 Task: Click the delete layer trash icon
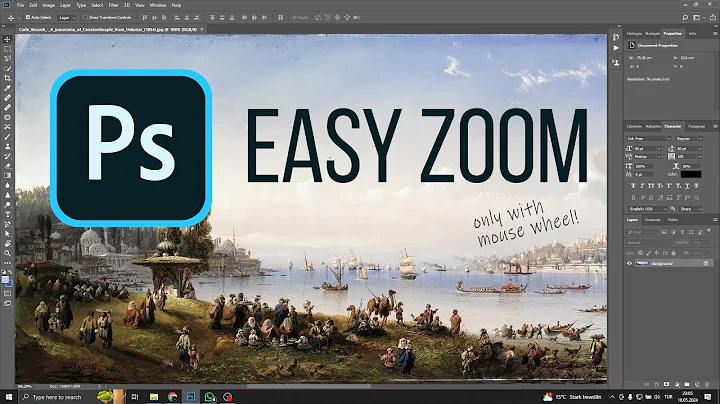[x=707, y=384]
